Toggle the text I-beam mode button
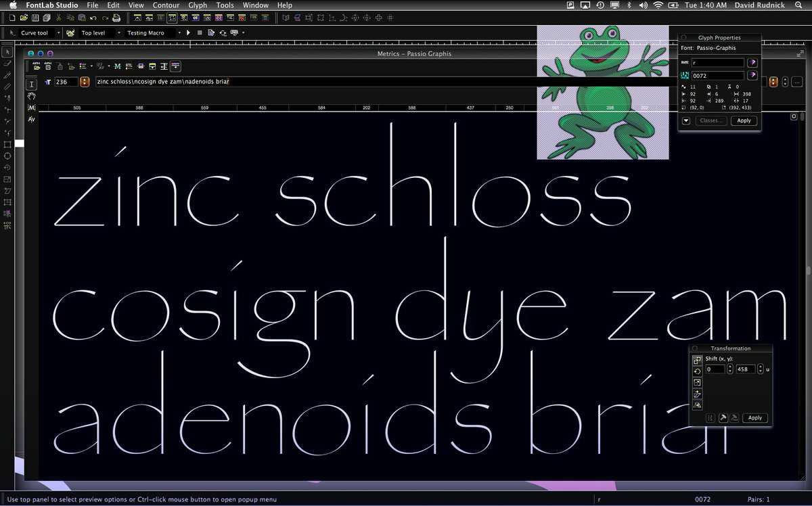The image size is (812, 506). (31, 84)
